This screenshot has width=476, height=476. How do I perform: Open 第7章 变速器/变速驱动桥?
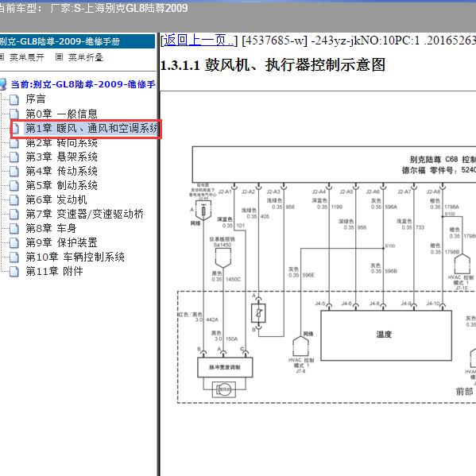(x=84, y=214)
